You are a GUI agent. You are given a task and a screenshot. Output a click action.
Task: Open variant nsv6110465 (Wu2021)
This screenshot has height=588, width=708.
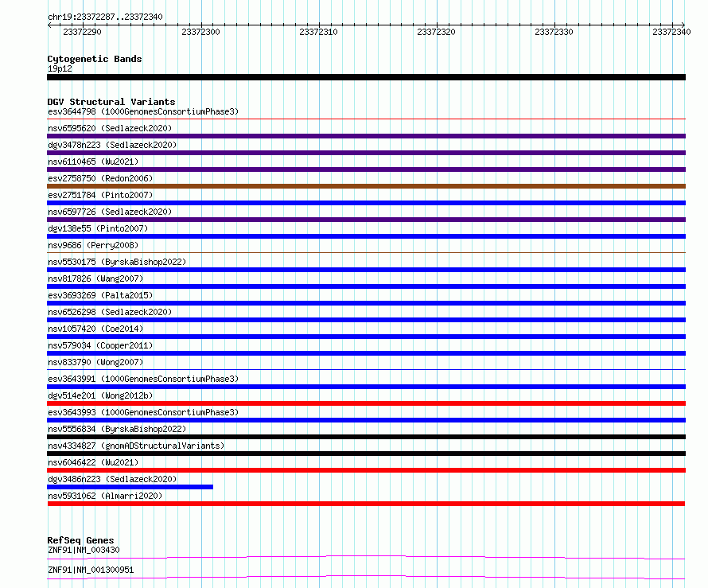pos(93,162)
